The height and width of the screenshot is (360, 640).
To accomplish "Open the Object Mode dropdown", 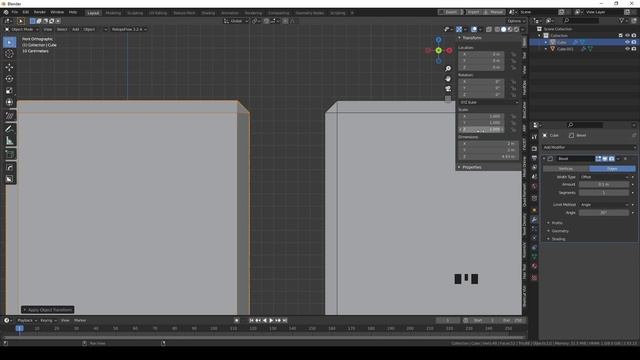I will (22, 29).
